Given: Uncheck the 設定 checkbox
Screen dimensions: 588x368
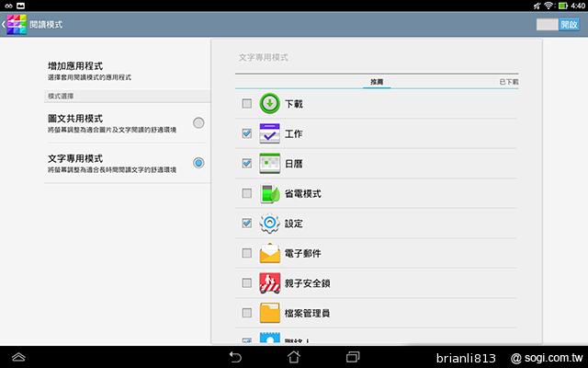Looking at the screenshot, I should point(247,223).
